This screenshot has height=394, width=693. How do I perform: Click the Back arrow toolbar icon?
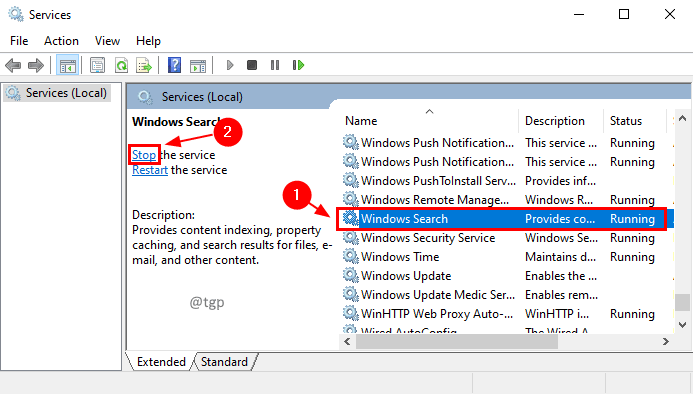[x=13, y=65]
